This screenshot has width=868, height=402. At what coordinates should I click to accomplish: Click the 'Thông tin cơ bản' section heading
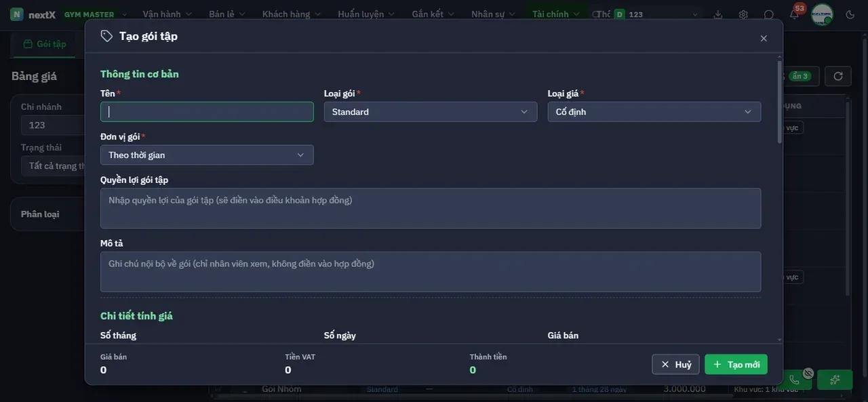point(140,74)
